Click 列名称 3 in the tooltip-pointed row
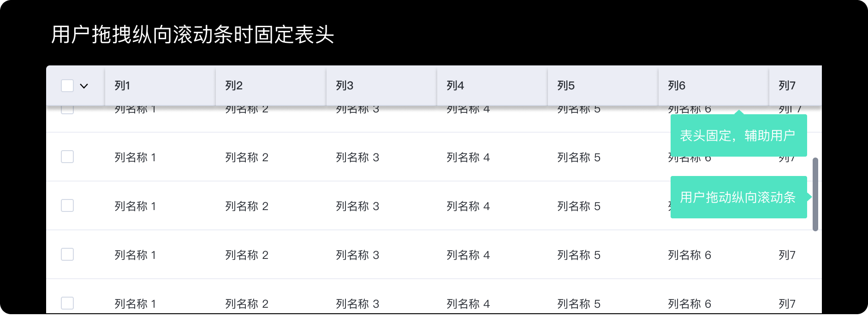The image size is (868, 328). click(x=357, y=206)
